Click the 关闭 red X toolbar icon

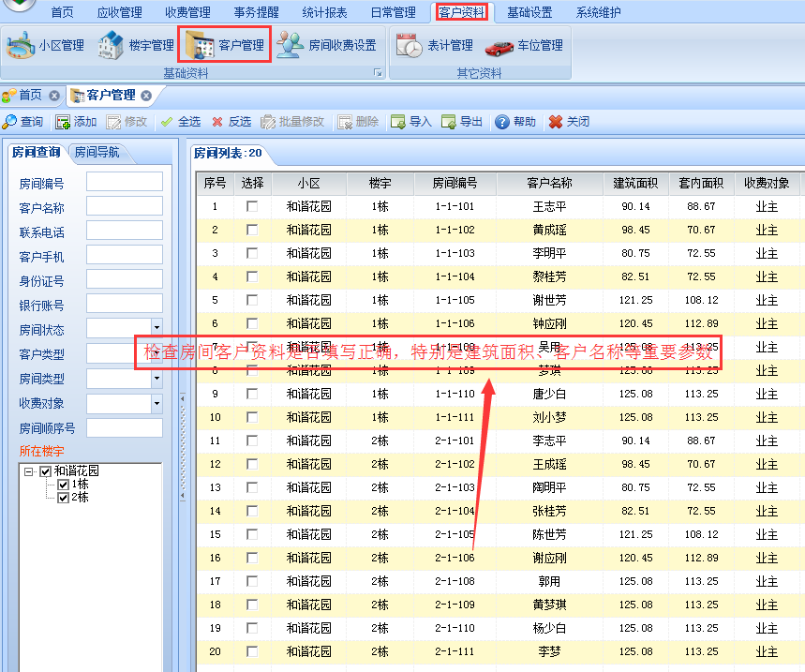point(556,122)
